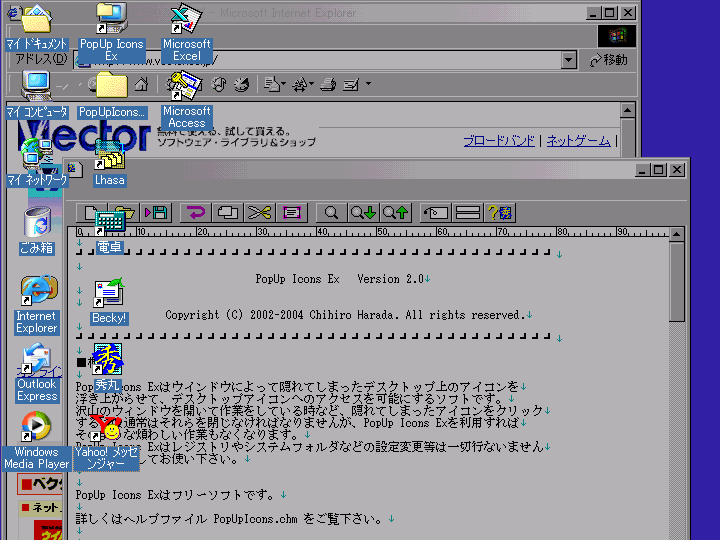Click the Home icon in Internet Explorer toolbar
Viewport: 720px width, 540px height.
pos(141,84)
